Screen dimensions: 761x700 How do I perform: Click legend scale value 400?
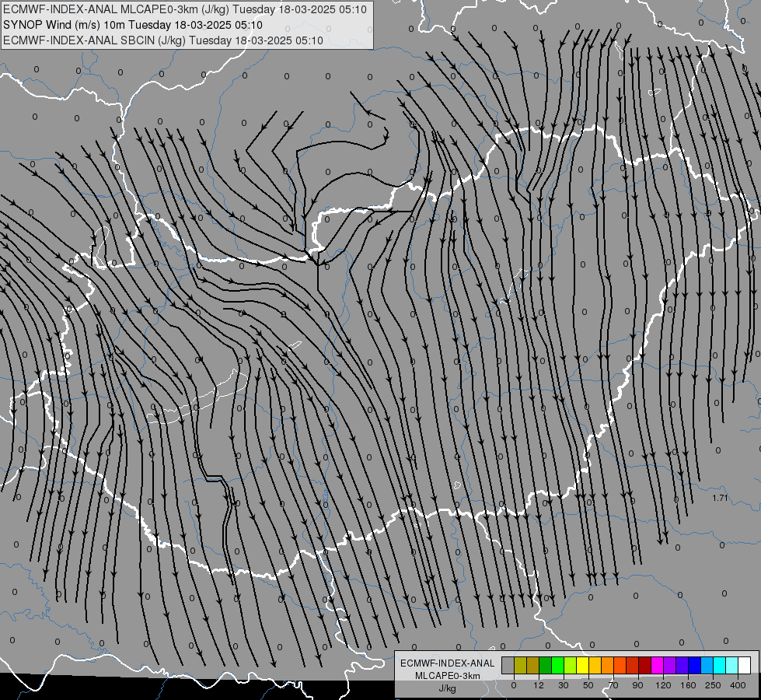click(x=738, y=685)
